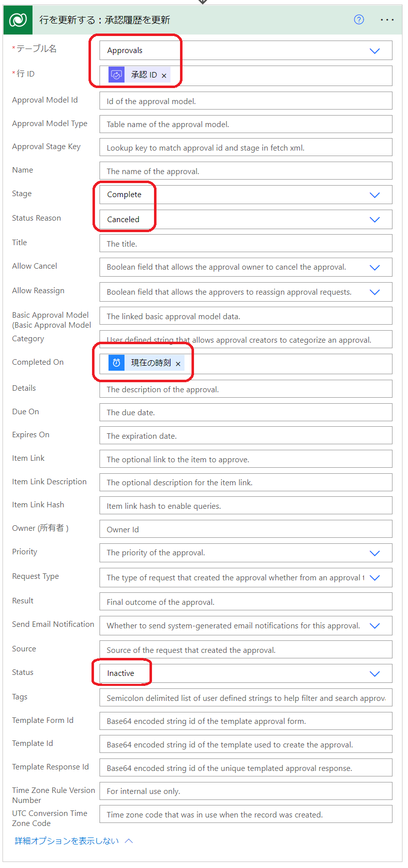Open the Status dropdown showing Inactive
This screenshot has height=868, width=408.
(245, 673)
